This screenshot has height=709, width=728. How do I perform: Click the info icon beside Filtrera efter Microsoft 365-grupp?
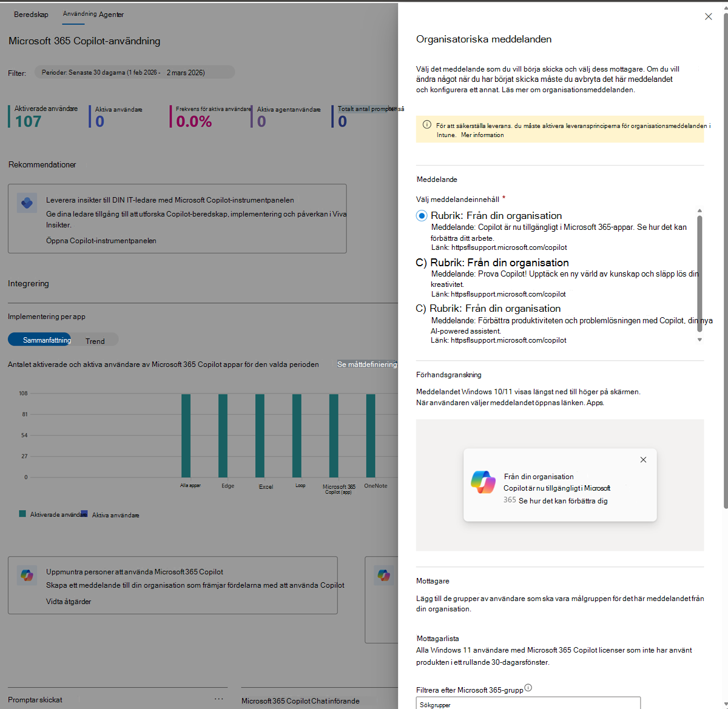528,688
